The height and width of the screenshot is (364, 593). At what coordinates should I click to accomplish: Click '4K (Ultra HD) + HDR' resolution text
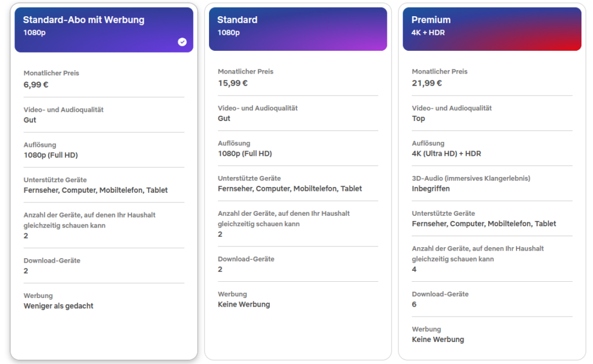446,153
